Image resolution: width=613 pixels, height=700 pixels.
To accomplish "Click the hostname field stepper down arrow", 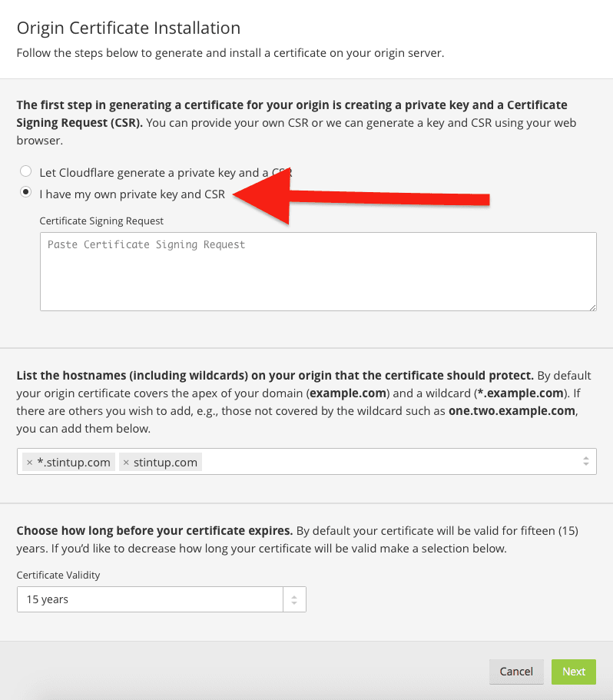I will point(585,466).
